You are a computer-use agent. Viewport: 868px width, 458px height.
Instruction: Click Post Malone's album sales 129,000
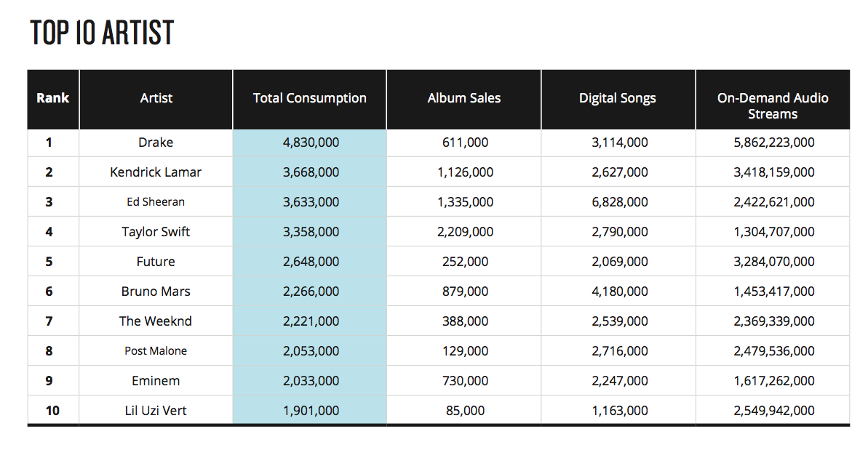click(465, 352)
